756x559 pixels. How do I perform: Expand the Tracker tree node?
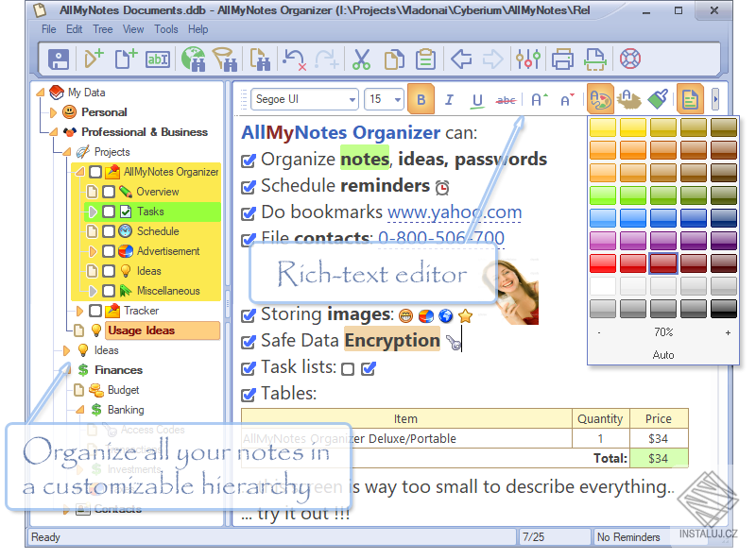(79, 311)
